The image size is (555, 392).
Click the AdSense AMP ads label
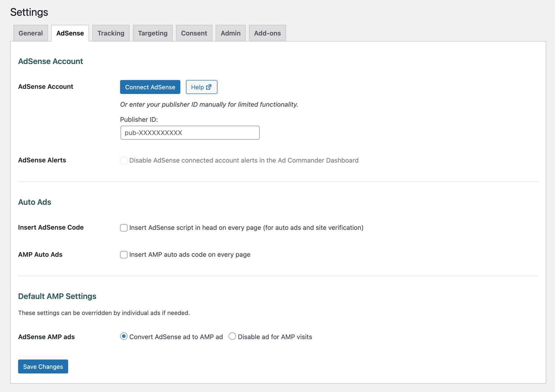point(46,337)
